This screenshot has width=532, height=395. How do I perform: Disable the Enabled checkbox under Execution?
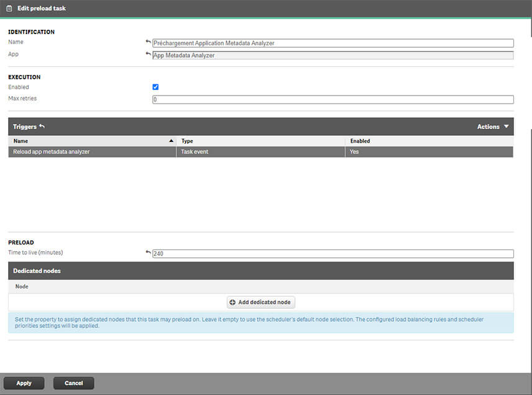point(155,87)
